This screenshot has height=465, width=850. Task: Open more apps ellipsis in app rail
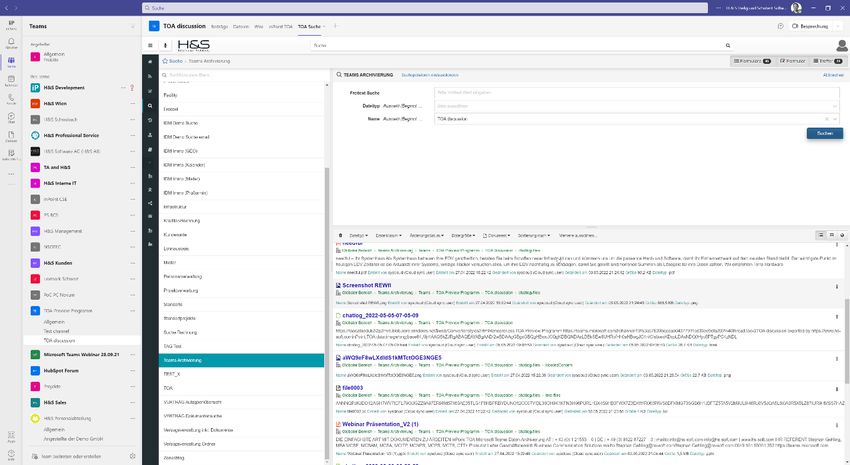click(11, 174)
